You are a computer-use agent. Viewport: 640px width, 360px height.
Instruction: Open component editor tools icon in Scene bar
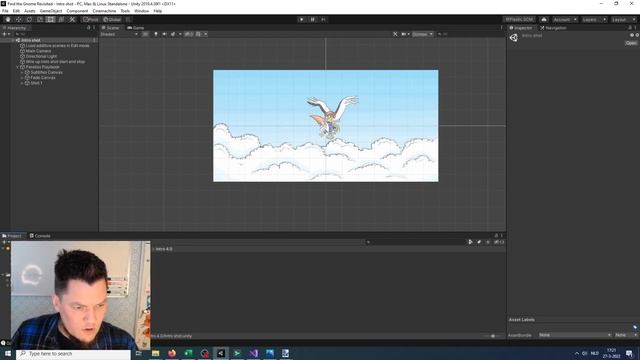tap(395, 34)
